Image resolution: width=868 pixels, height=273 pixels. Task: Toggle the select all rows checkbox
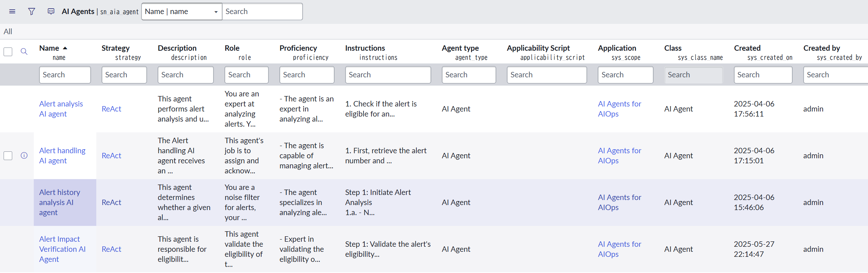8,52
